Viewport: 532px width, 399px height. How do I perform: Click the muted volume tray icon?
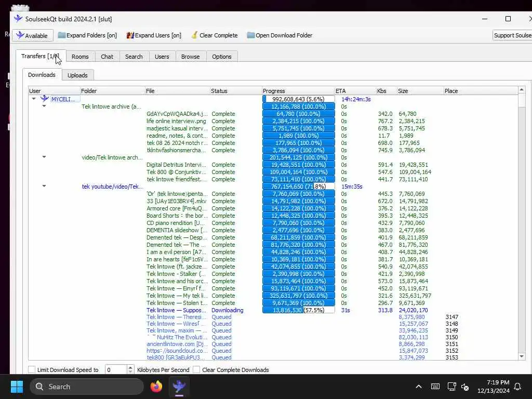465,387
